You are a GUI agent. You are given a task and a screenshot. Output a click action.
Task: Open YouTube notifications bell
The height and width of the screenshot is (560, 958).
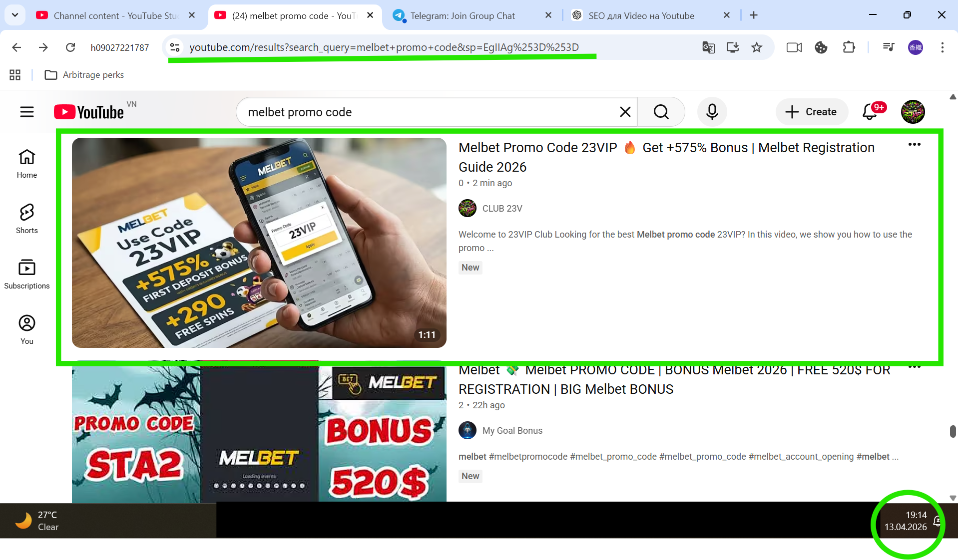870,112
